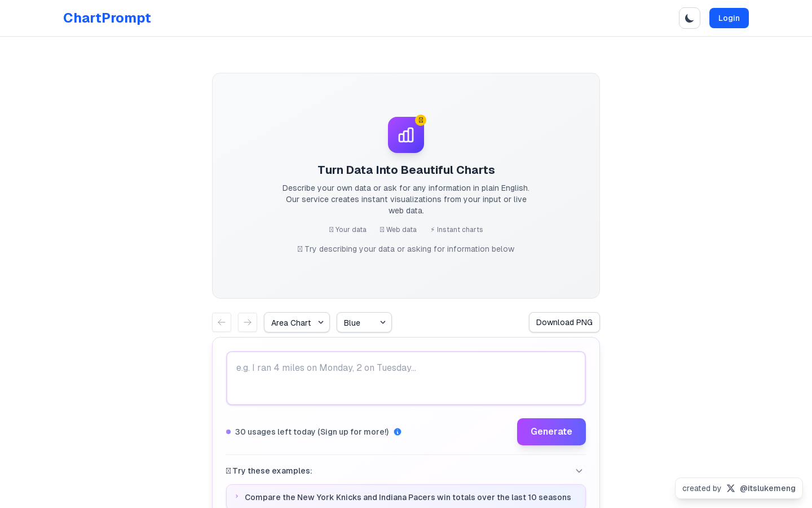Collapse the Try these examples section
Viewport: 812px width, 508px height.
coord(579,471)
